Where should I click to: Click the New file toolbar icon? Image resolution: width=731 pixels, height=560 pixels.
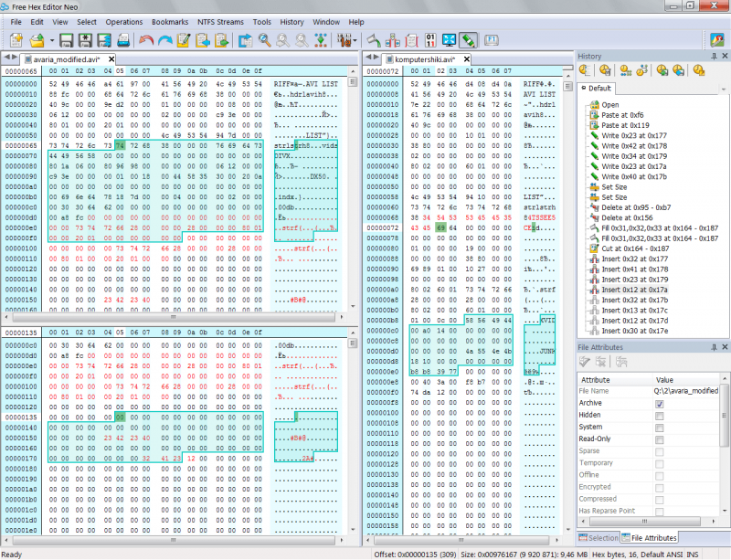tap(16, 40)
